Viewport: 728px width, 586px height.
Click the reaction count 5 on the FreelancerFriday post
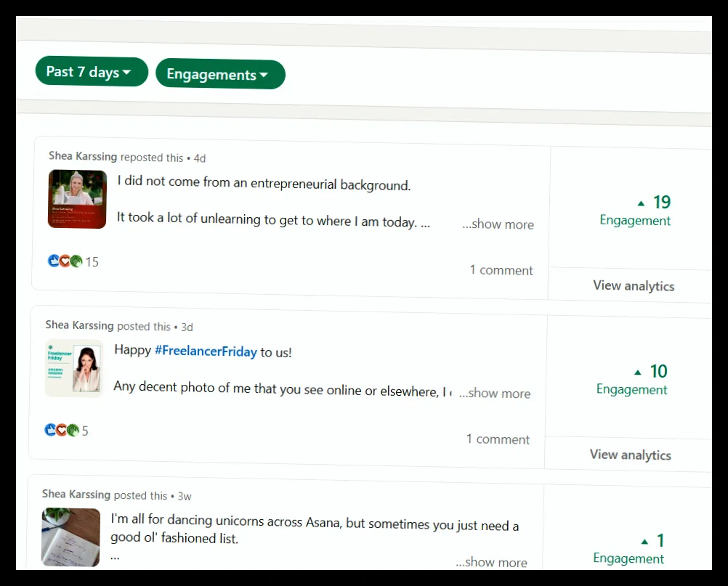[85, 431]
